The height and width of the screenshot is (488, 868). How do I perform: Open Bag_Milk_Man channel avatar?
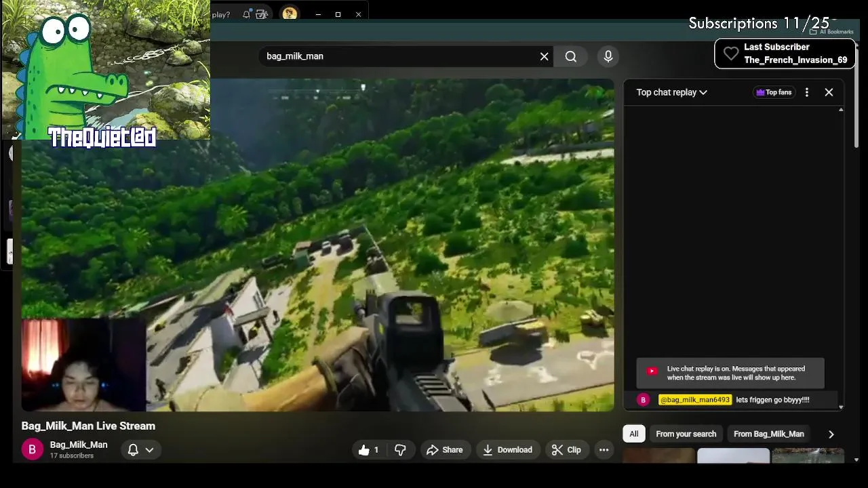pyautogui.click(x=32, y=449)
